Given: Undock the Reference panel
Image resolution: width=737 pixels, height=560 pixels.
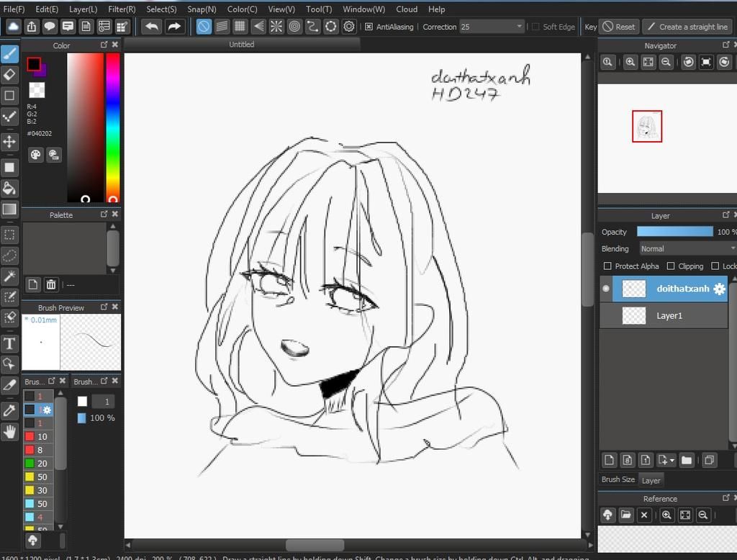Looking at the screenshot, I should [x=725, y=498].
